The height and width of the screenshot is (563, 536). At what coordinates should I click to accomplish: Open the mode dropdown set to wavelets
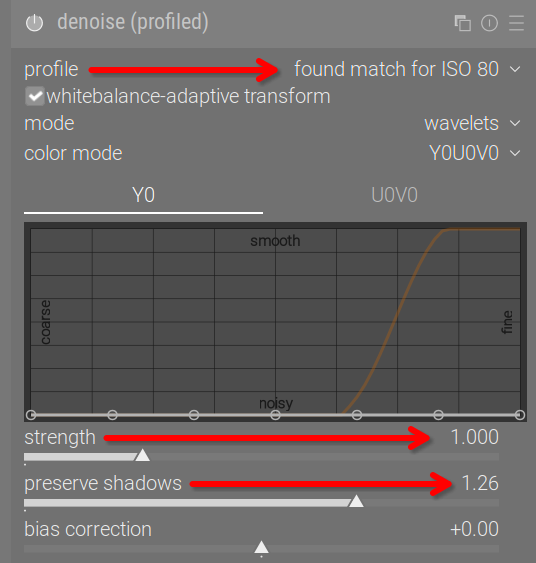[x=472, y=124]
